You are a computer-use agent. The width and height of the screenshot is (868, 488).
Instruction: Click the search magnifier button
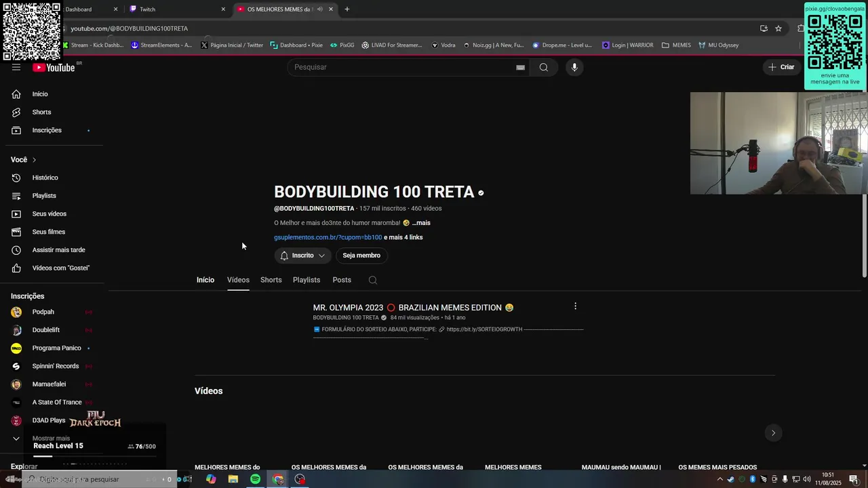(x=543, y=67)
